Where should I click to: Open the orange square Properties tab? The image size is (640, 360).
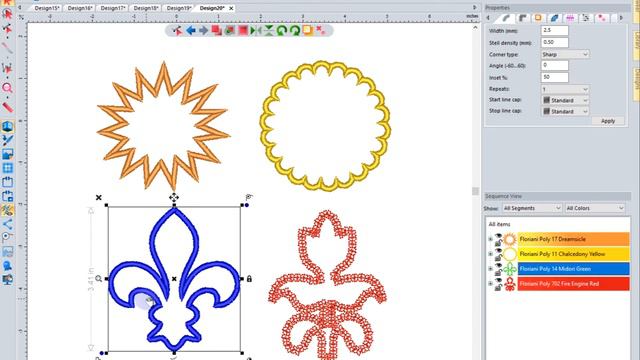pyautogui.click(x=538, y=18)
